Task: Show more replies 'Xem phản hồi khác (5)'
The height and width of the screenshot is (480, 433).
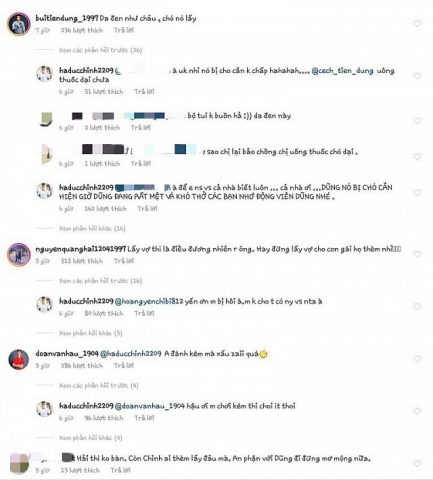Action: (x=90, y=333)
